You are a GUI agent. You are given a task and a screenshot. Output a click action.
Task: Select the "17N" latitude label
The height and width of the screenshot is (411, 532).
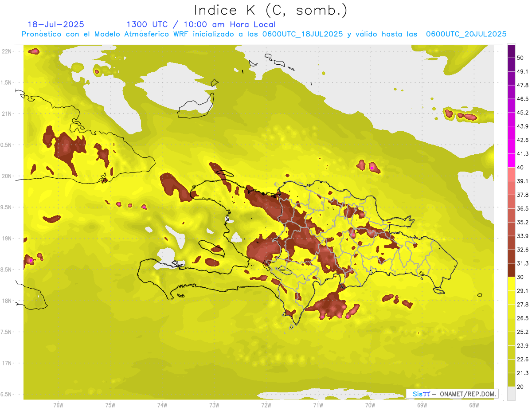(x=7, y=363)
